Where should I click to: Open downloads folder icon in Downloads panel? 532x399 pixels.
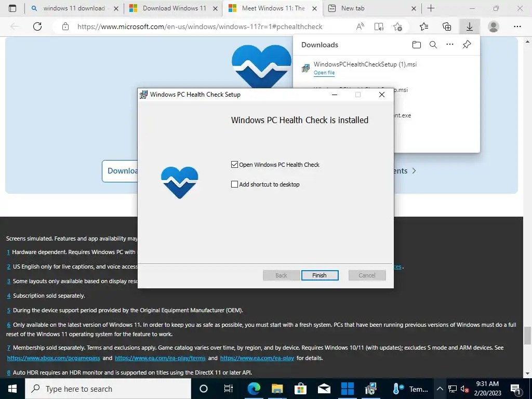click(x=417, y=45)
